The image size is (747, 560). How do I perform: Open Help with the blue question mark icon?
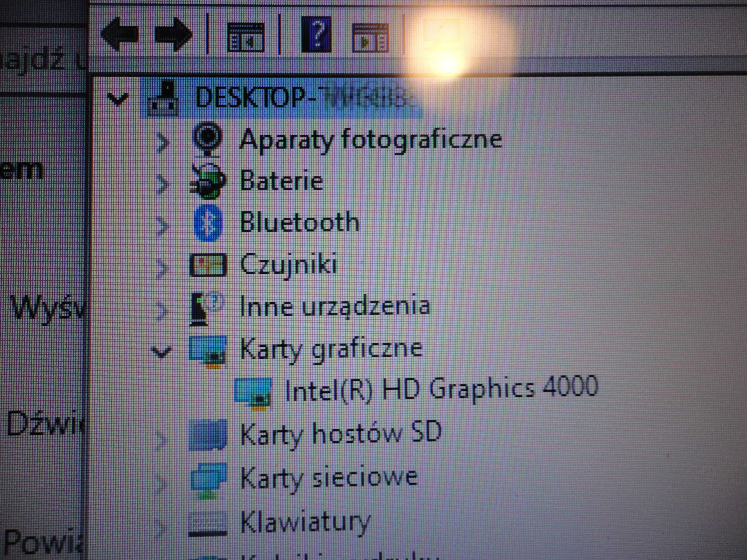tap(316, 34)
